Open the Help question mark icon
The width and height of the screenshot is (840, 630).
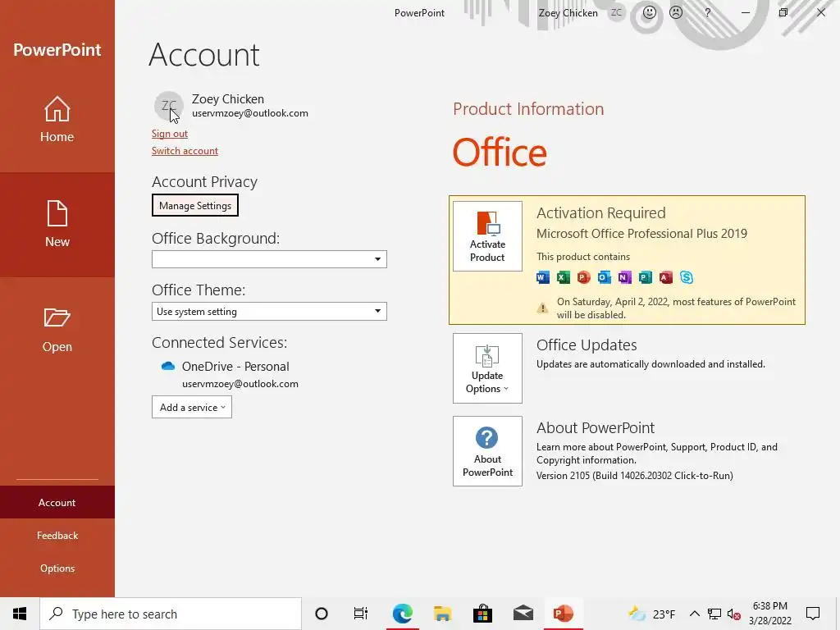pos(708,12)
